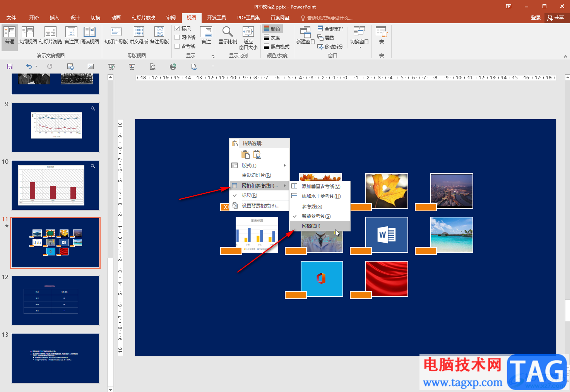The image size is (570, 392).
Task: Open Ribbon Display Options button
Action: tap(508, 7)
